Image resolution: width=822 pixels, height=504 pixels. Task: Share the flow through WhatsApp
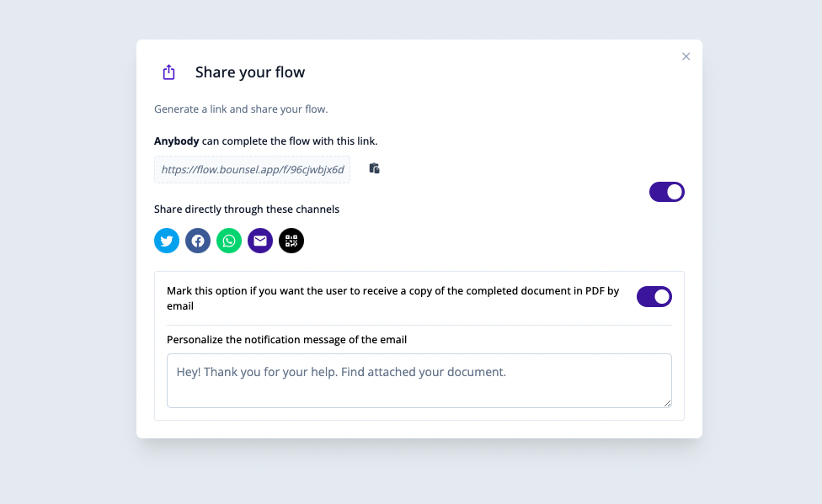(228, 241)
